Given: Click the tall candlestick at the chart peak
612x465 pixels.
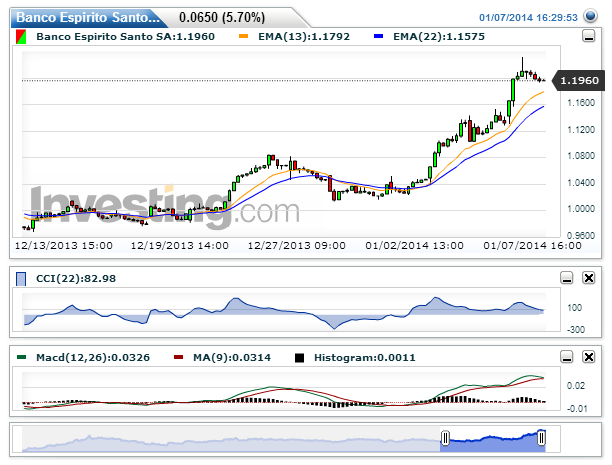Looking at the screenshot, I should pyautogui.click(x=522, y=68).
